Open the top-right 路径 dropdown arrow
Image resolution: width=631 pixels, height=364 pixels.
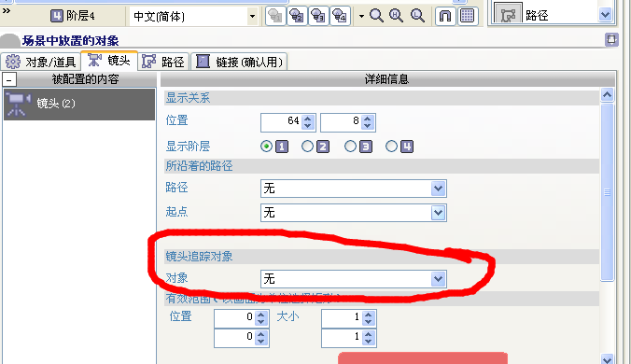(605, 15)
